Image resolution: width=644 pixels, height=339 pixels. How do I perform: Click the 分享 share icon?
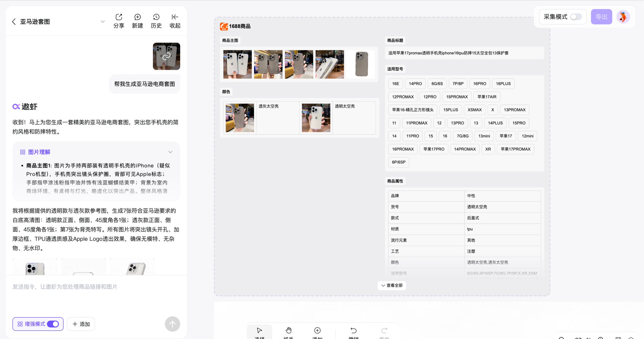(x=119, y=17)
